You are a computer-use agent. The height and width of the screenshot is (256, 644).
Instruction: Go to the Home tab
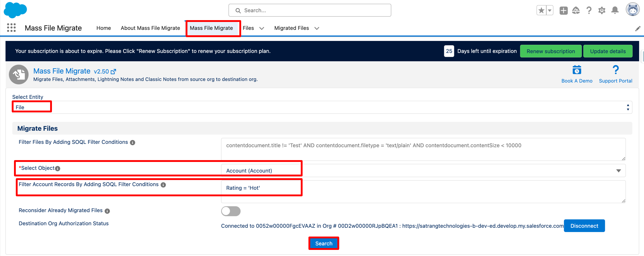pyautogui.click(x=103, y=28)
